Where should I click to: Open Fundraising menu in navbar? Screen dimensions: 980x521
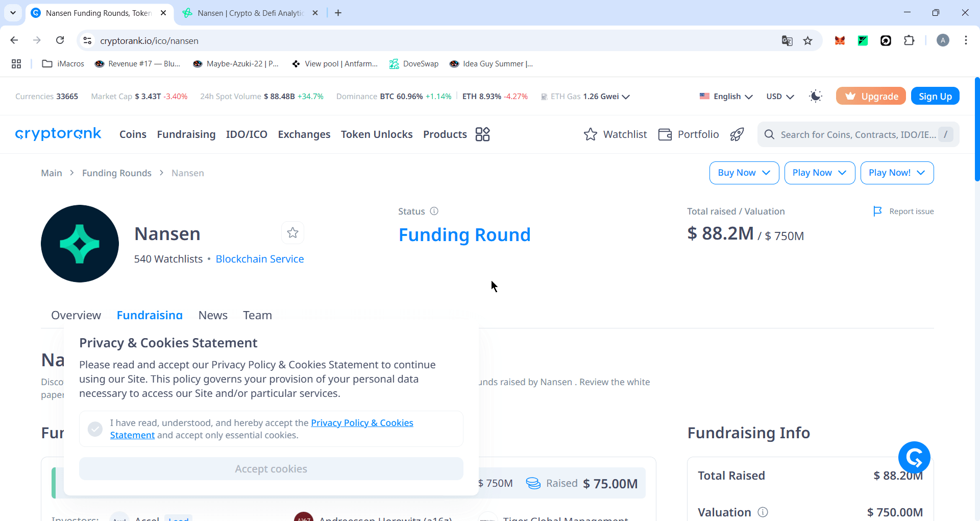pyautogui.click(x=186, y=134)
